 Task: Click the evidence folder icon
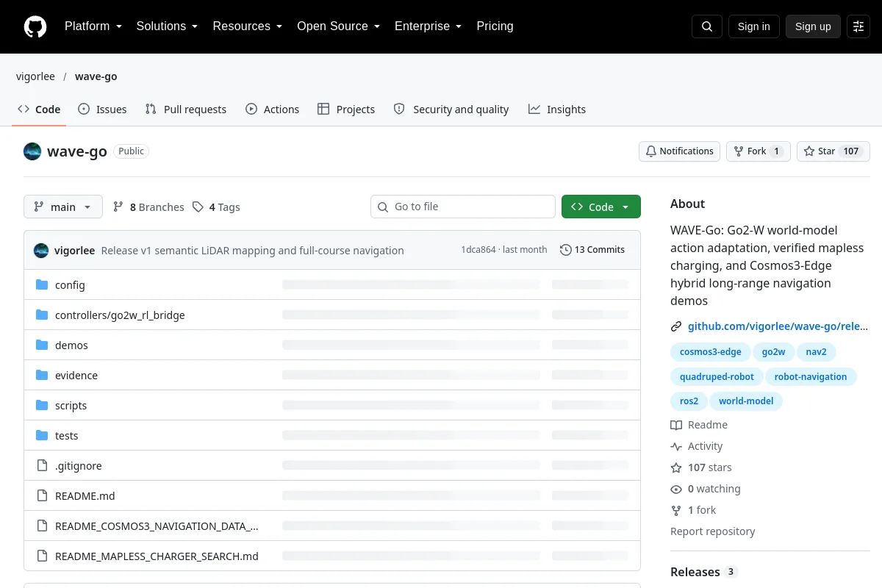point(42,376)
